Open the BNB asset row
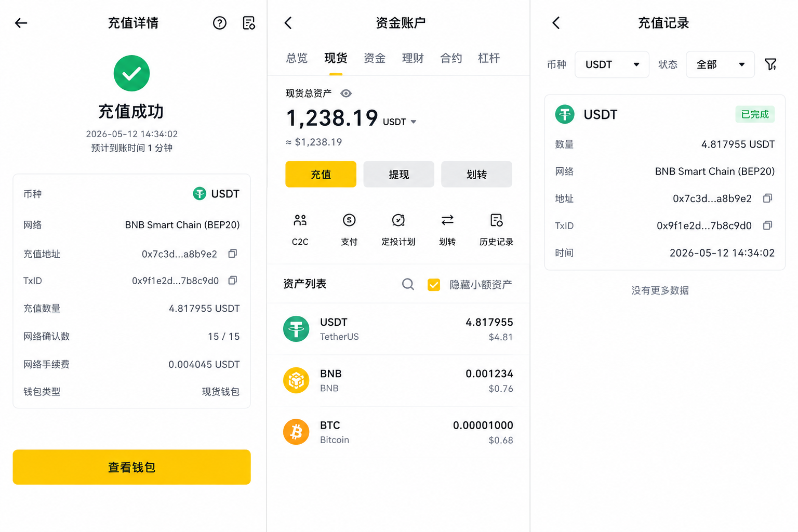798x532 pixels. [398, 380]
